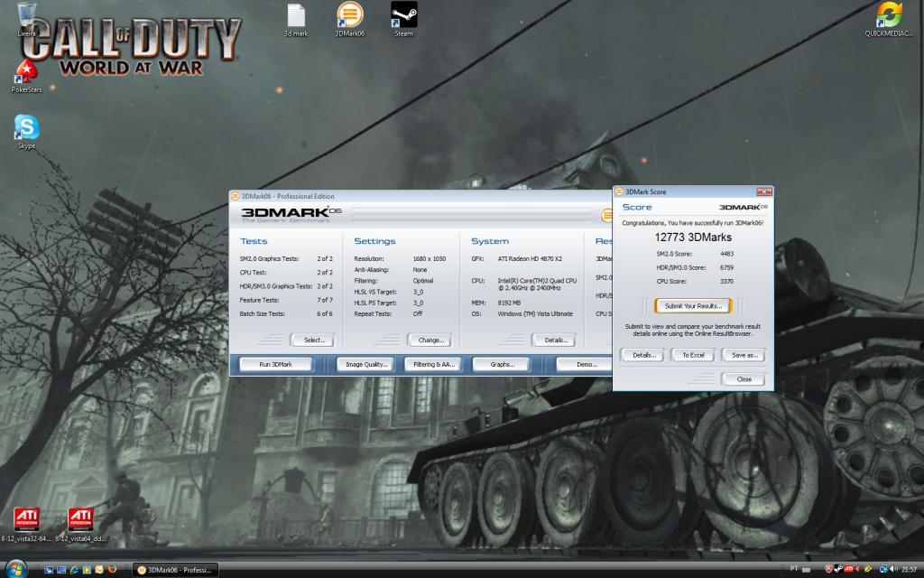Click the 1680 x 1050 resolution value
The height and width of the screenshot is (578, 924).
pos(429,259)
